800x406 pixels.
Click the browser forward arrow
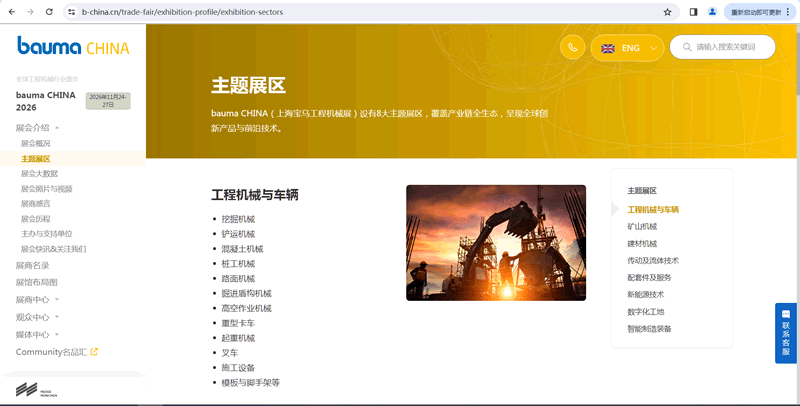pos(30,12)
